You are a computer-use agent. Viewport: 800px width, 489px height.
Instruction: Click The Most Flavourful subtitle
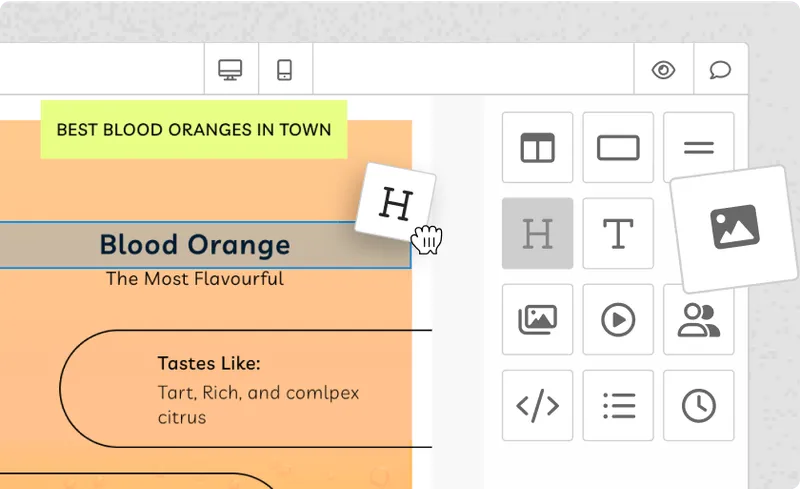[195, 279]
